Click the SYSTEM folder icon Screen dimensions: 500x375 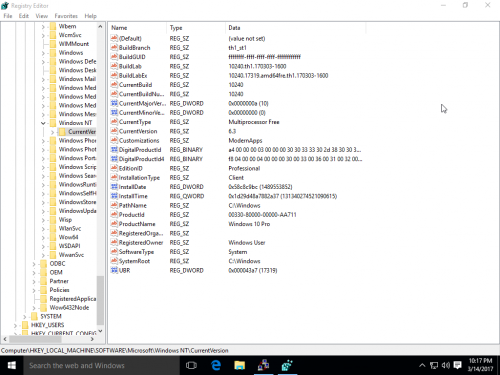coord(34,316)
